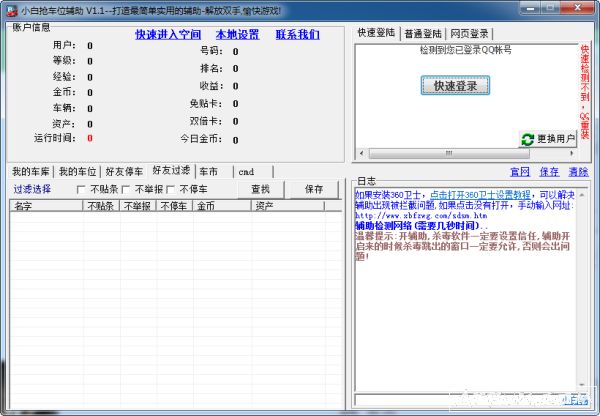This screenshot has width=600, height=416.
Task: Open the cmd tab
Action: [253, 172]
